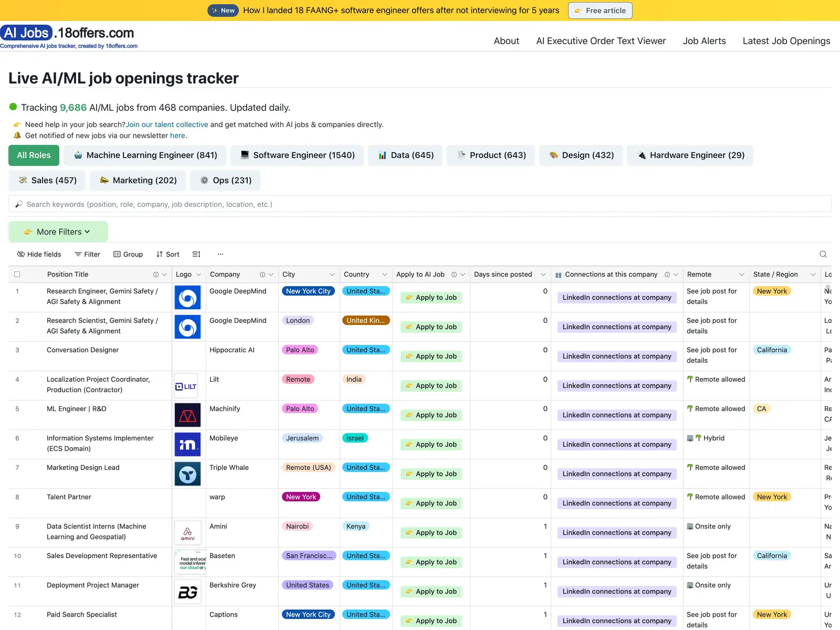Select the All Roles filter tab
The width and height of the screenshot is (840, 630).
pos(34,155)
